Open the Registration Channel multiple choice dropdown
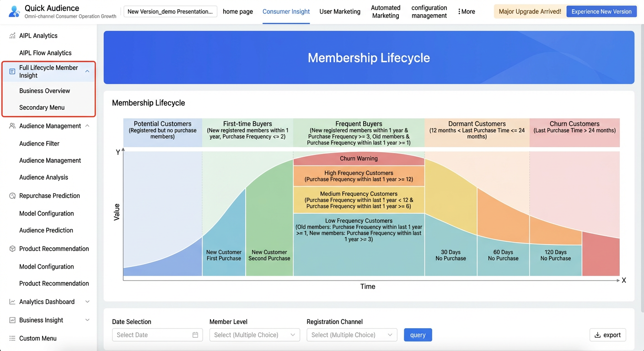The height and width of the screenshot is (351, 644). tap(352, 335)
